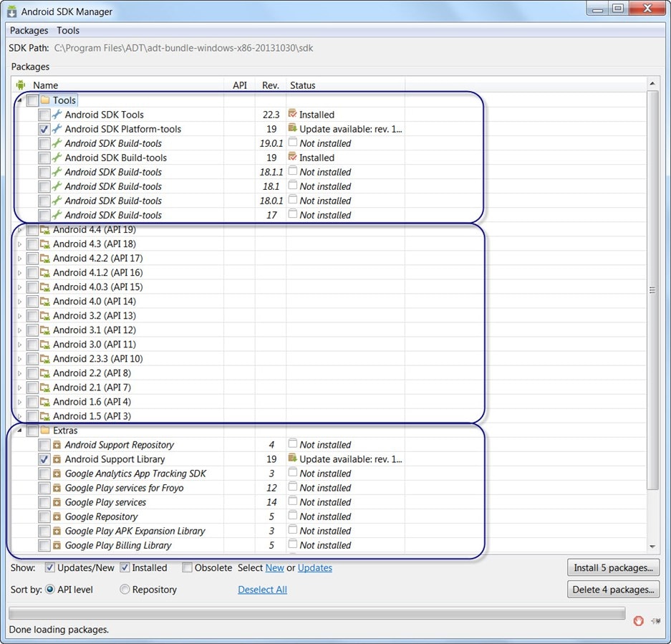Click the platform icon for Android 1.5 (API 3)

pos(45,416)
